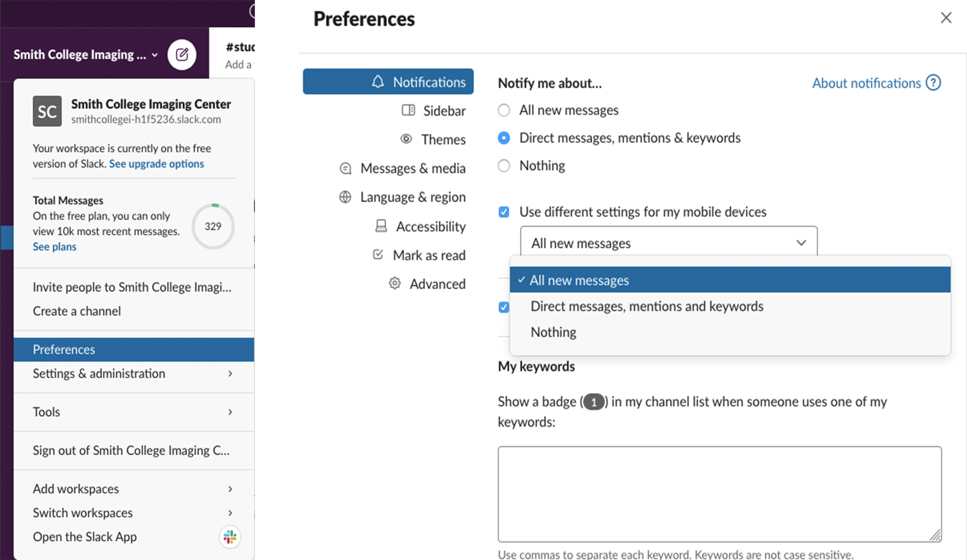Choose All new messages in dropdown list
Image resolution: width=967 pixels, height=560 pixels.
[730, 280]
